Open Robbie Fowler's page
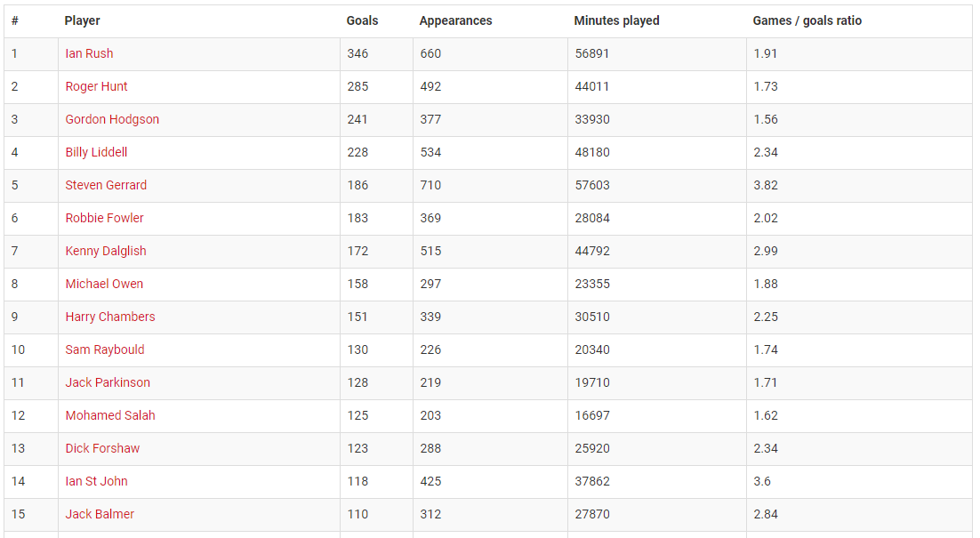 104,218
